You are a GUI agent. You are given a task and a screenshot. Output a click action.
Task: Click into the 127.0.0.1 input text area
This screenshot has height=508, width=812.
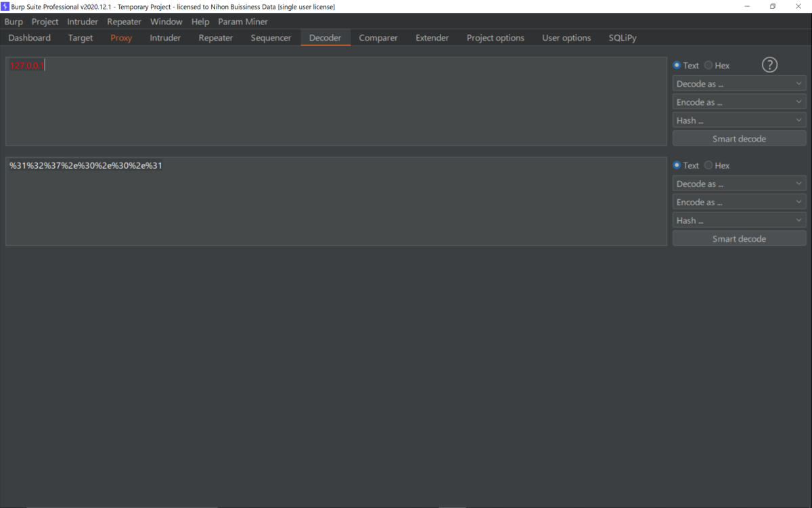tap(336, 102)
